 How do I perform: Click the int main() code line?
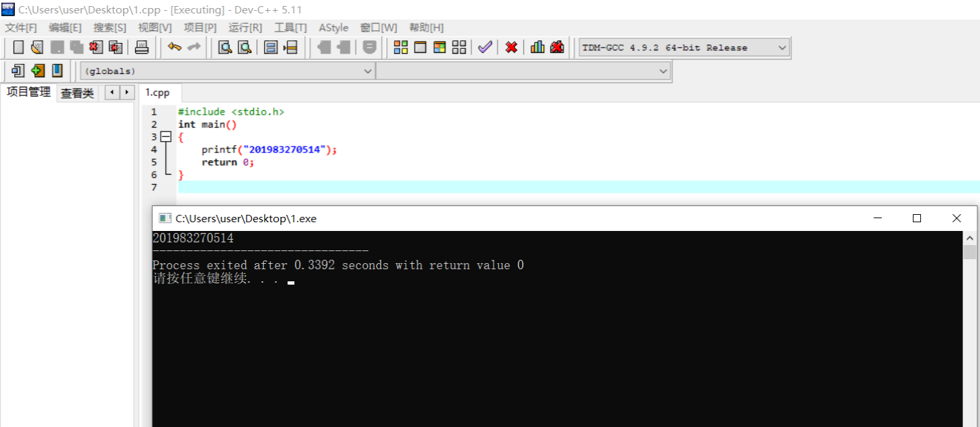pos(208,124)
